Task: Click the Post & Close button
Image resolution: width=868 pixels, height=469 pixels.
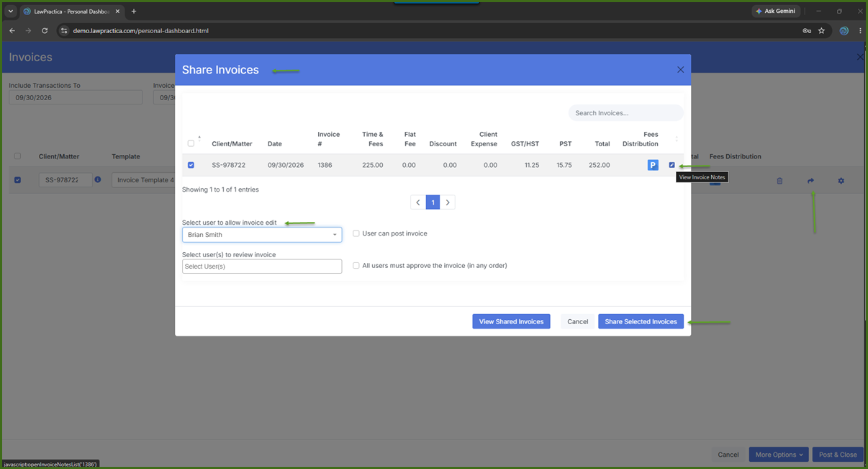Action: coord(838,455)
